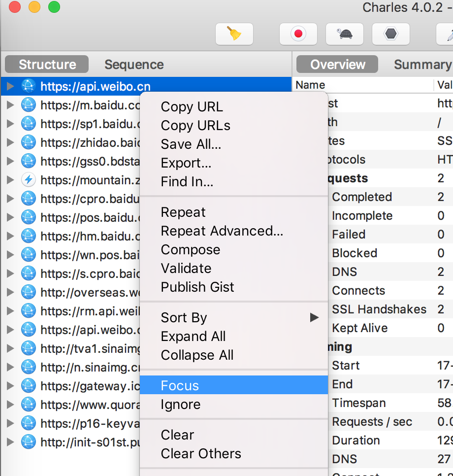Image resolution: width=453 pixels, height=476 pixels.
Task: Expand the mountain host row
Action: (x=10, y=180)
